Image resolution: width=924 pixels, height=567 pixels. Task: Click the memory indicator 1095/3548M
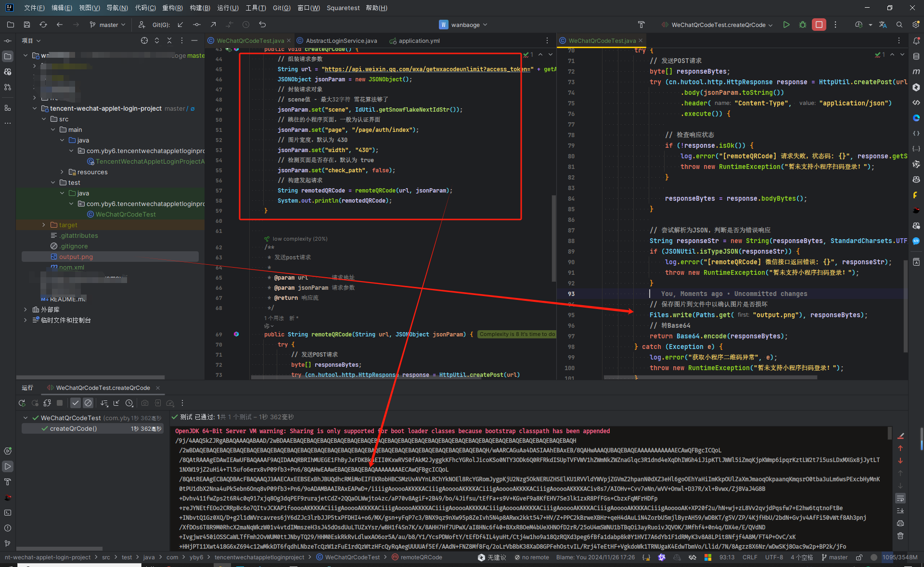click(899, 557)
